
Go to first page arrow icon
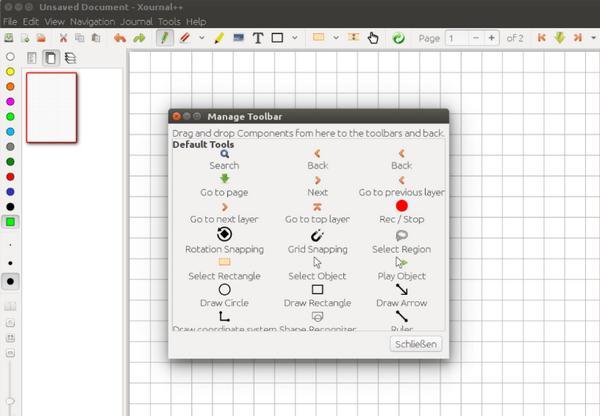pos(541,38)
